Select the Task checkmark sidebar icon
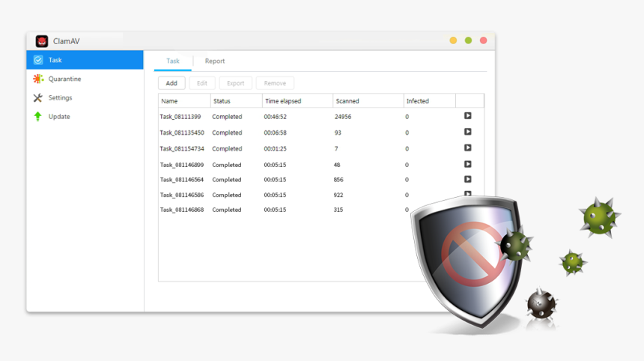 (38, 60)
